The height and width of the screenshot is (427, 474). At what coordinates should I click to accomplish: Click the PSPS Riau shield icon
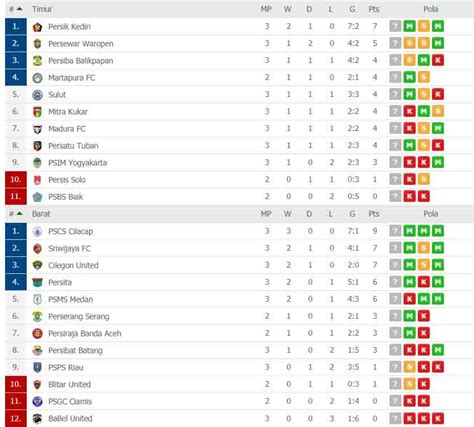coord(37,367)
